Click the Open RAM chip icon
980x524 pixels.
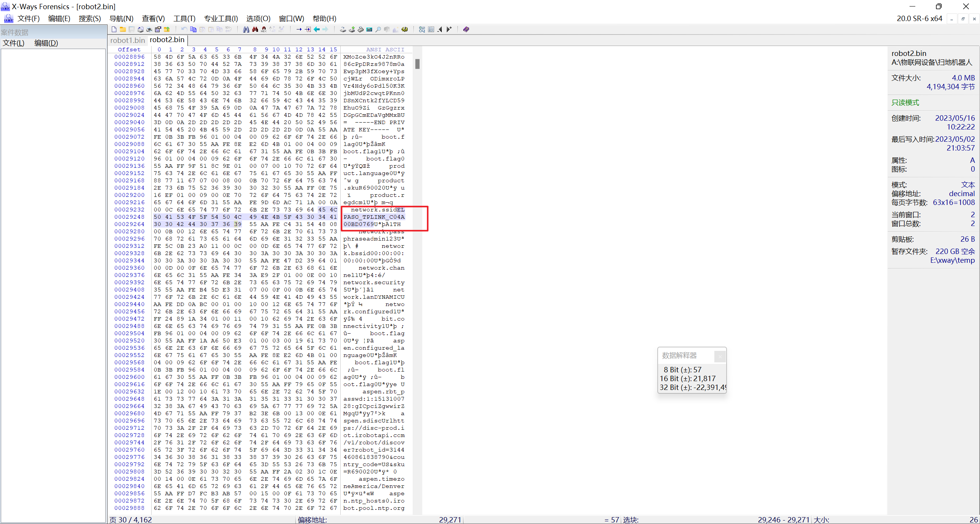pos(361,29)
